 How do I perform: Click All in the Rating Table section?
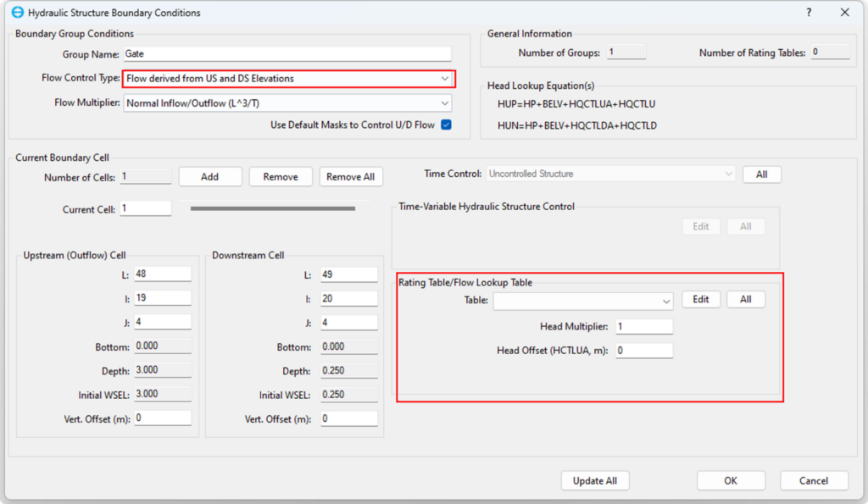coord(746,299)
